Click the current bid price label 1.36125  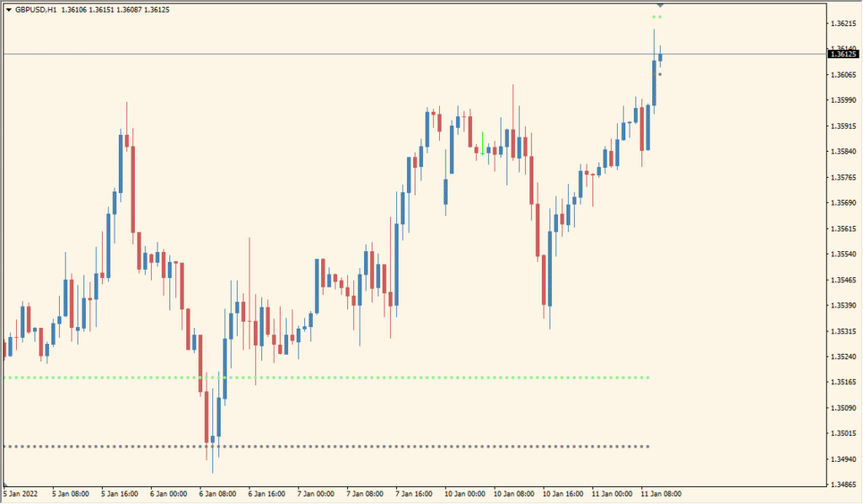tap(843, 54)
